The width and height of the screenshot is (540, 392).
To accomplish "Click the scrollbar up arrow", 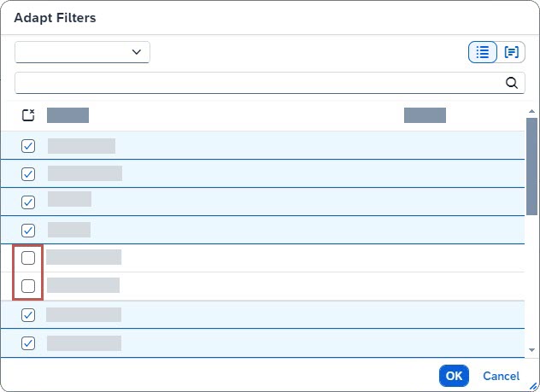I will click(x=531, y=111).
